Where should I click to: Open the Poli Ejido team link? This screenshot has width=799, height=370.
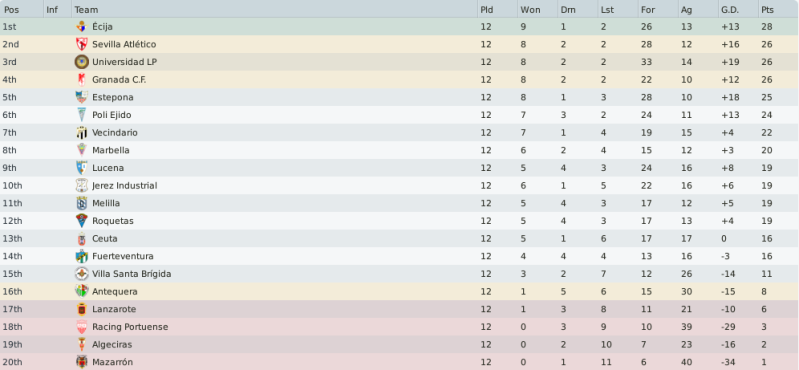pyautogui.click(x=112, y=115)
